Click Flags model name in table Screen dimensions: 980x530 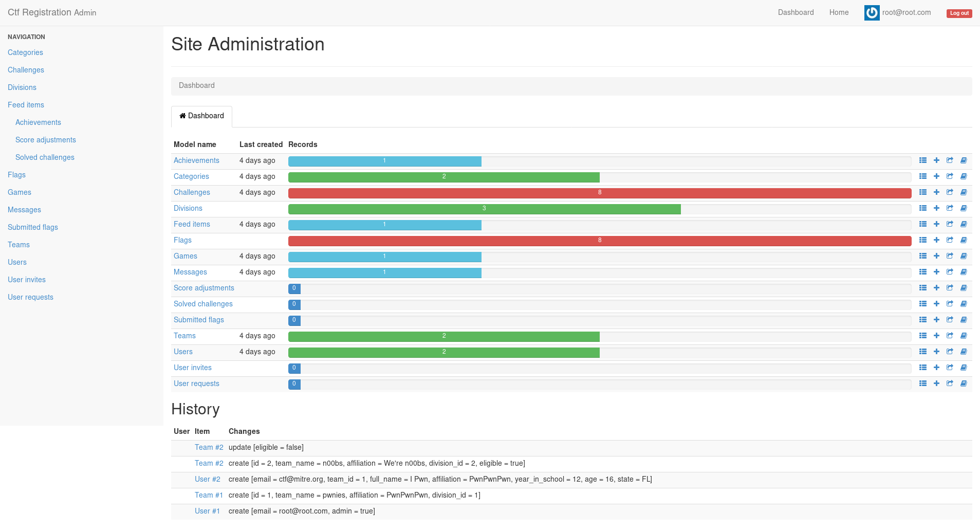pyautogui.click(x=182, y=240)
